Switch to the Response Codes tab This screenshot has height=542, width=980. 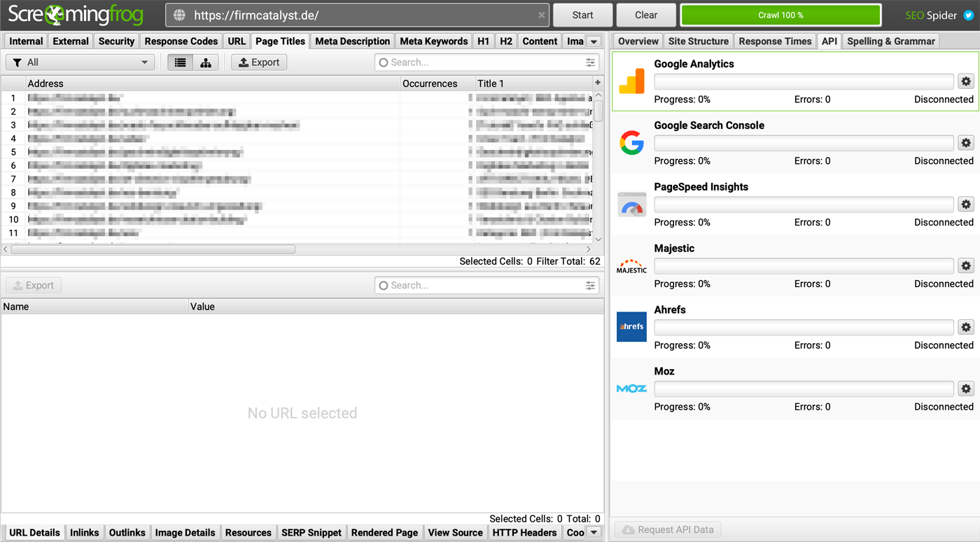coord(181,41)
